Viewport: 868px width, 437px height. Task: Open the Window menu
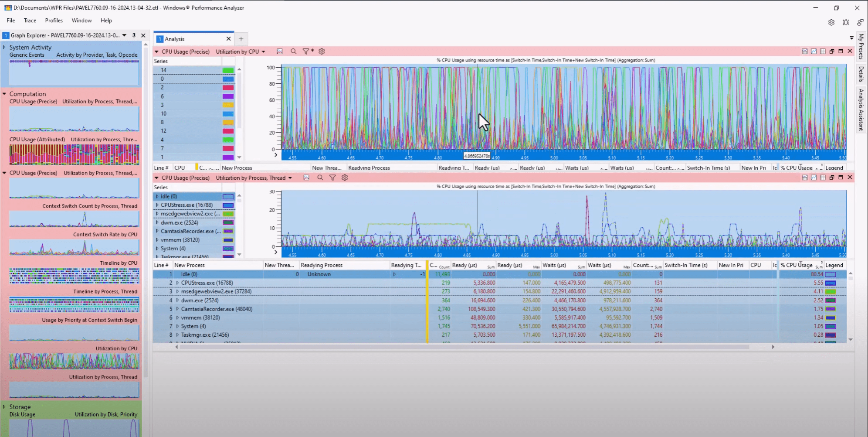pos(81,20)
